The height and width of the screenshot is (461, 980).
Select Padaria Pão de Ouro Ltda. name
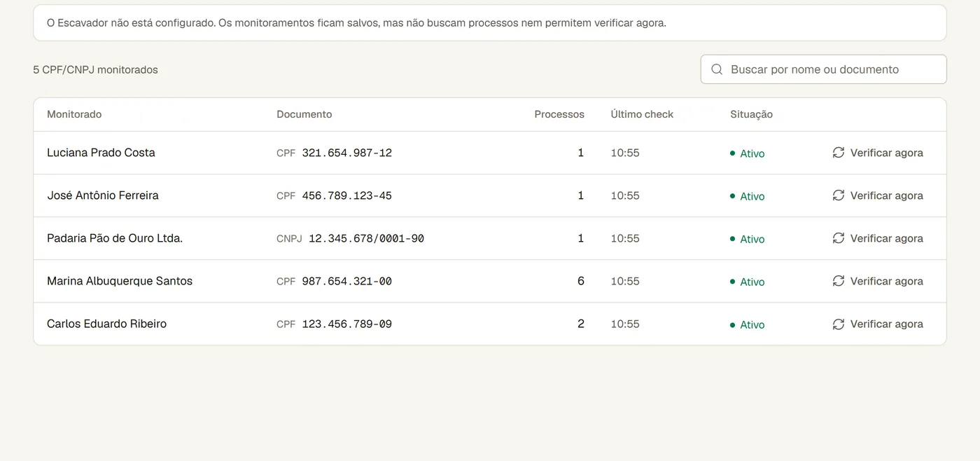(x=115, y=238)
